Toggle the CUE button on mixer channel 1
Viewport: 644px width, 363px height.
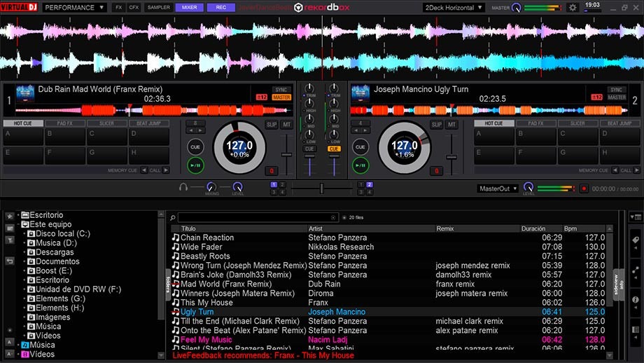pos(309,149)
